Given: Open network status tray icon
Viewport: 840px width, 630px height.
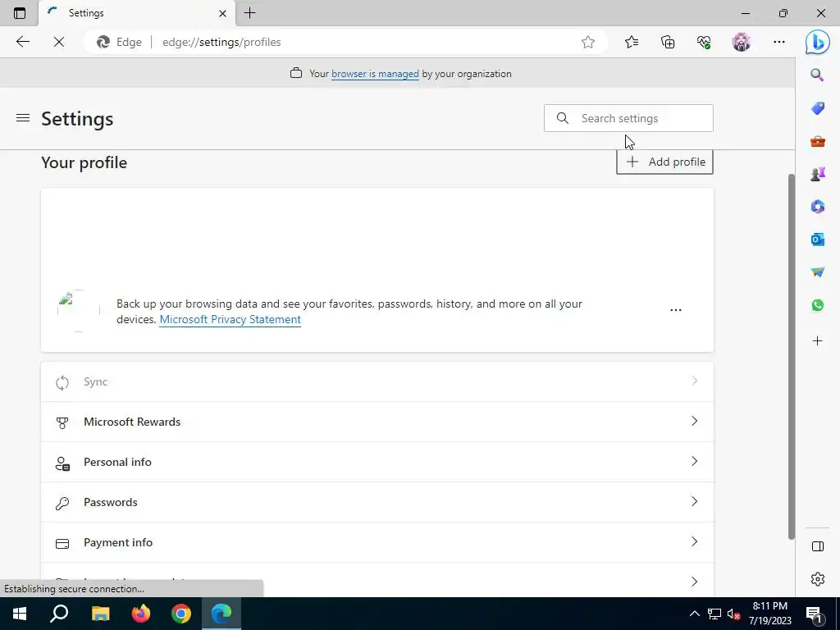Looking at the screenshot, I should click(x=714, y=614).
